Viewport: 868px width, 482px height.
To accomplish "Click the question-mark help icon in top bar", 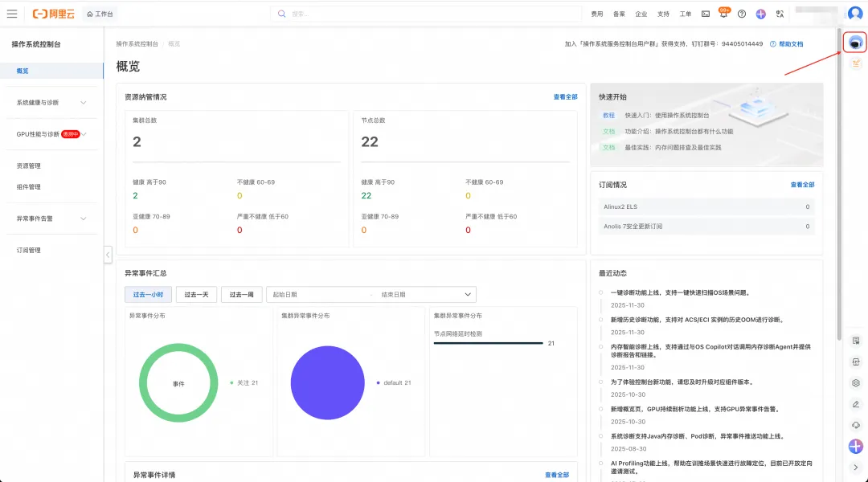I will 742,14.
